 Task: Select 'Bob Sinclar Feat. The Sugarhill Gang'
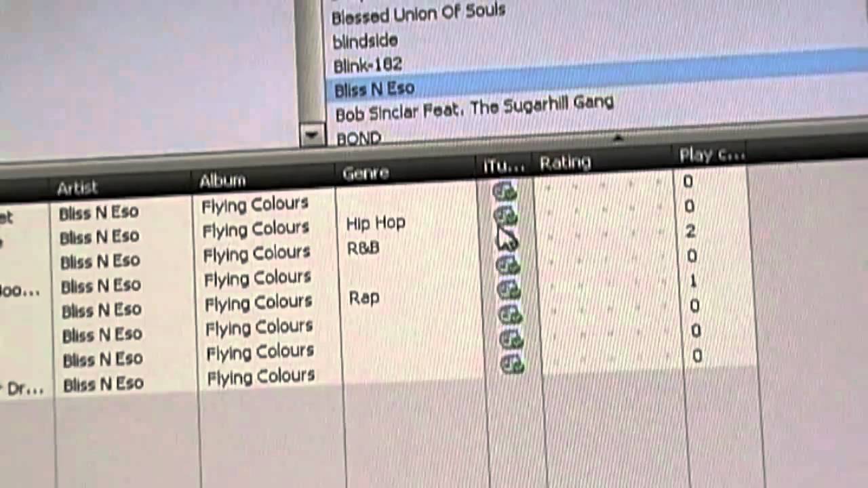[474, 107]
